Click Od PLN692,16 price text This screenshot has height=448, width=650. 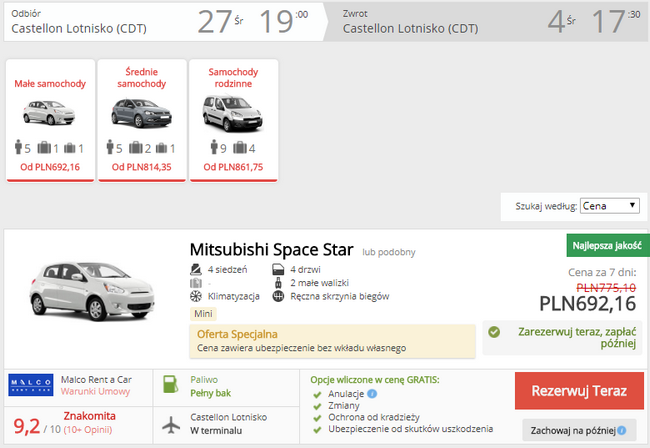[50, 167]
